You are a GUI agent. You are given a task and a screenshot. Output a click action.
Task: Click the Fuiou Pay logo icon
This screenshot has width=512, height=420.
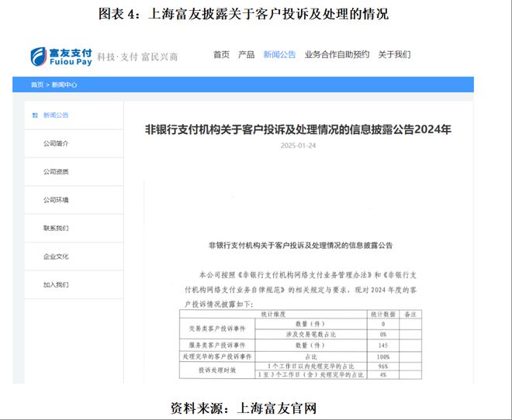(39, 56)
